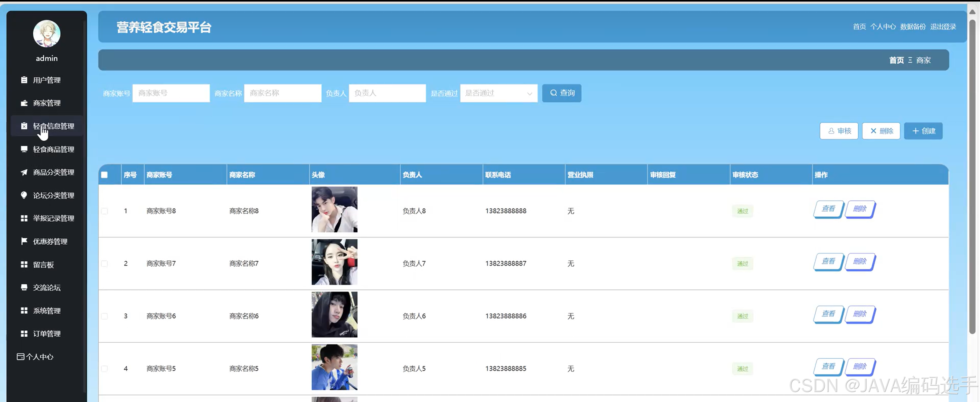This screenshot has height=402, width=980.
Task: Expand the 系统管理 sidebar menu
Action: click(x=47, y=311)
